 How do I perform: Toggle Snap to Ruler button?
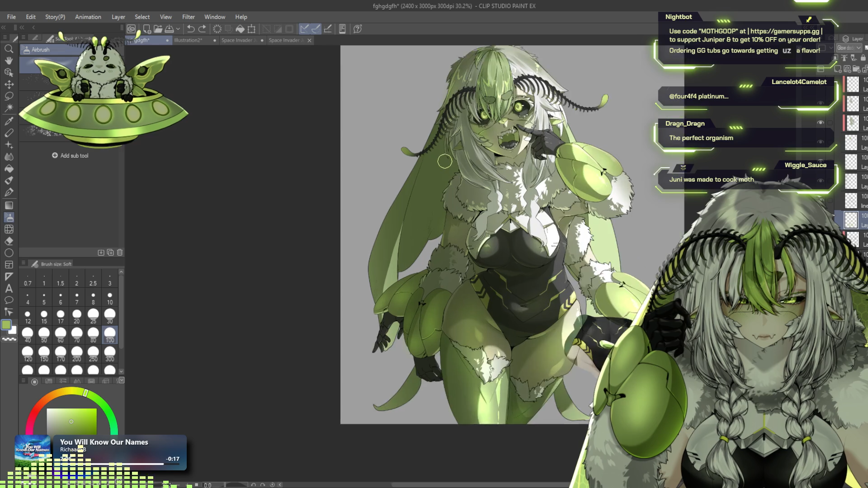tap(304, 29)
